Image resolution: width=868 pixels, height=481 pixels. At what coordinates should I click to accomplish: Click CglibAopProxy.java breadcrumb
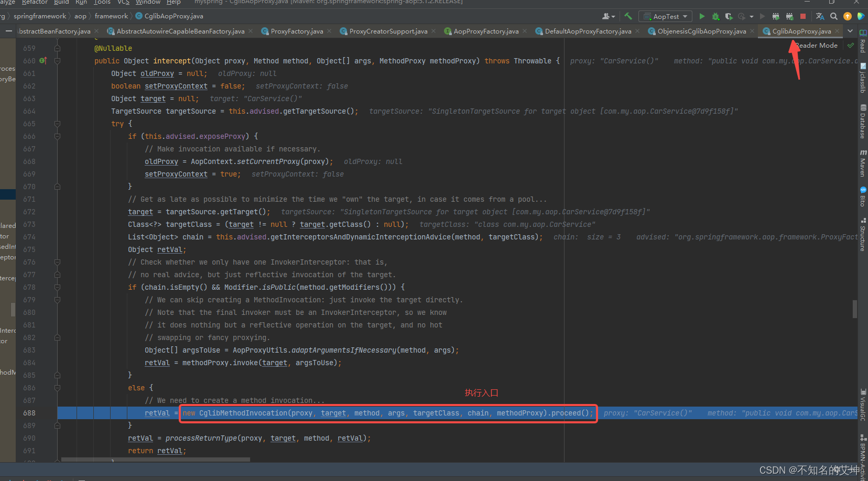[x=169, y=16]
